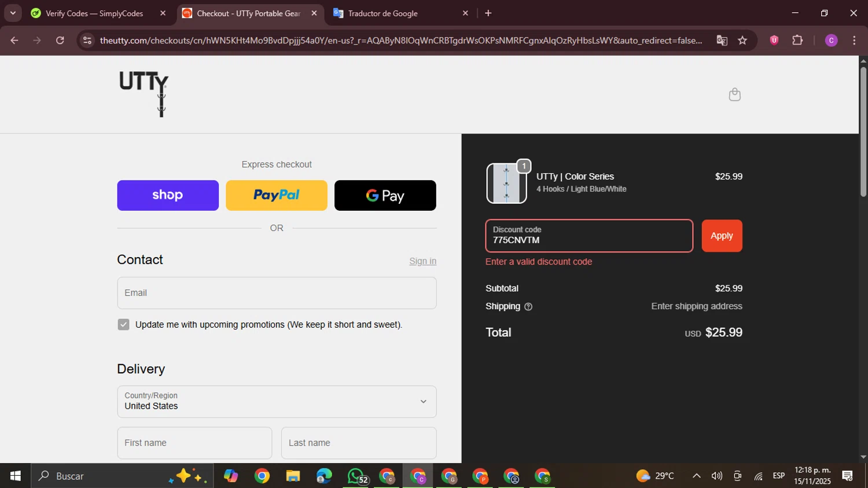Open the tab search dropdown arrow

click(13, 13)
